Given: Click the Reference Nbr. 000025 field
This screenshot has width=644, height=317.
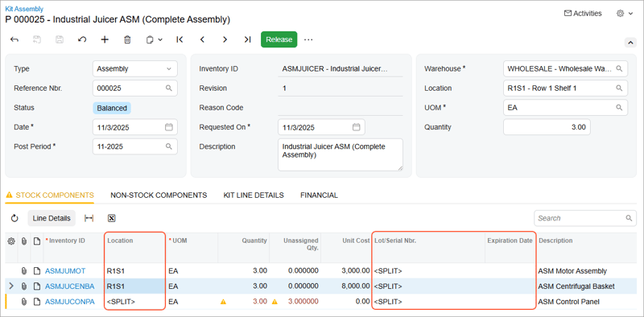Looking at the screenshot, I should pos(135,89).
